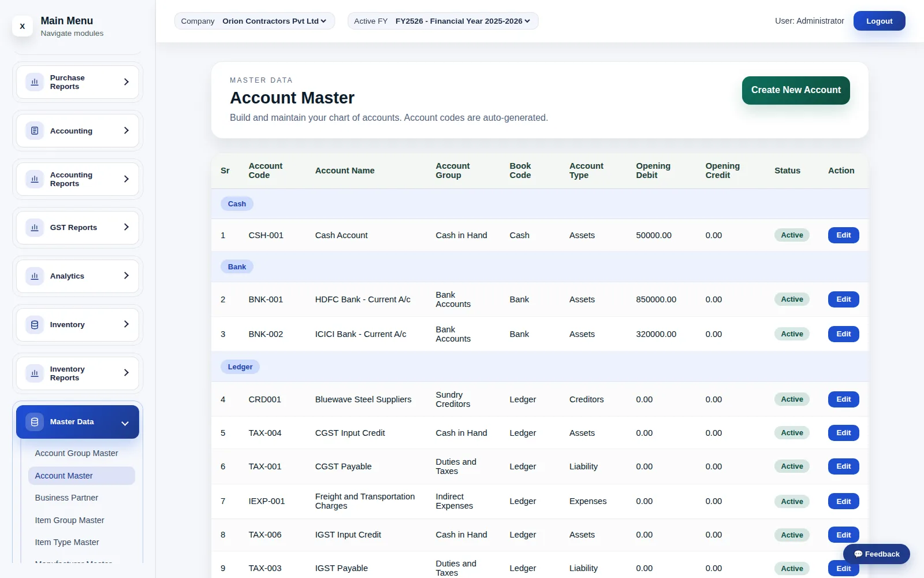
Task: Edit ICICI Bank - Current A/c row
Action: [x=843, y=334]
